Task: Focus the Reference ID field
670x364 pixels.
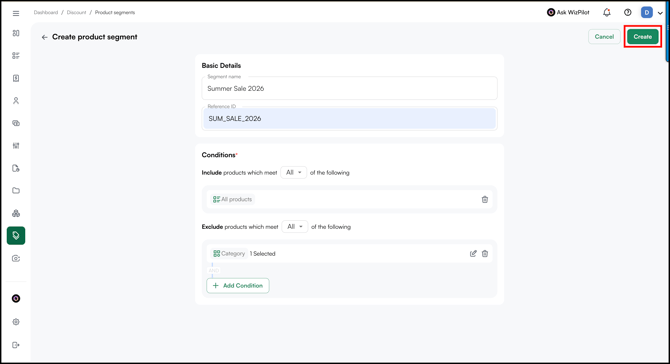Action: click(x=350, y=118)
